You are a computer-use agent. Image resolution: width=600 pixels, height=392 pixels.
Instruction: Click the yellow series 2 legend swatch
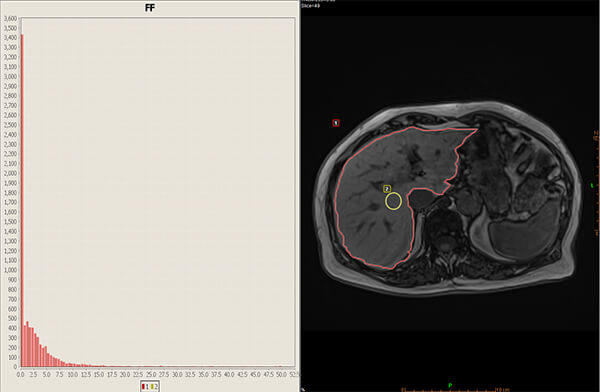point(152,387)
